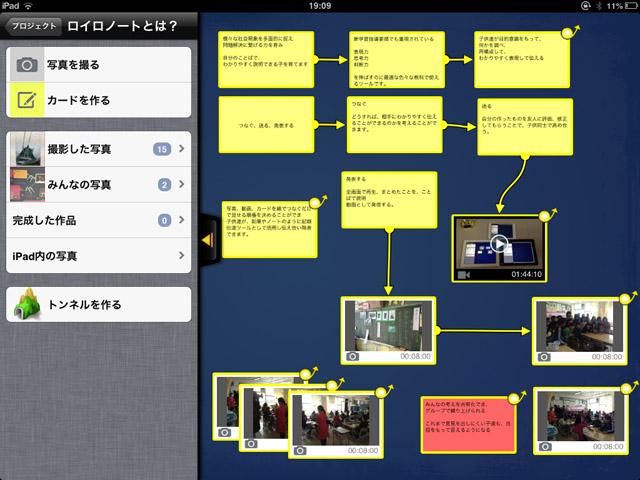Viewport: 640px width, 480px height.
Task: Tap camera icon on blackboard photo card
Action: pyautogui.click(x=352, y=356)
